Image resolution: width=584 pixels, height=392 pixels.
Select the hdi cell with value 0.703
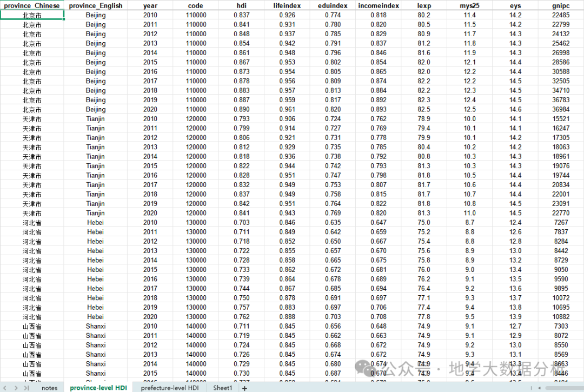[241, 223]
